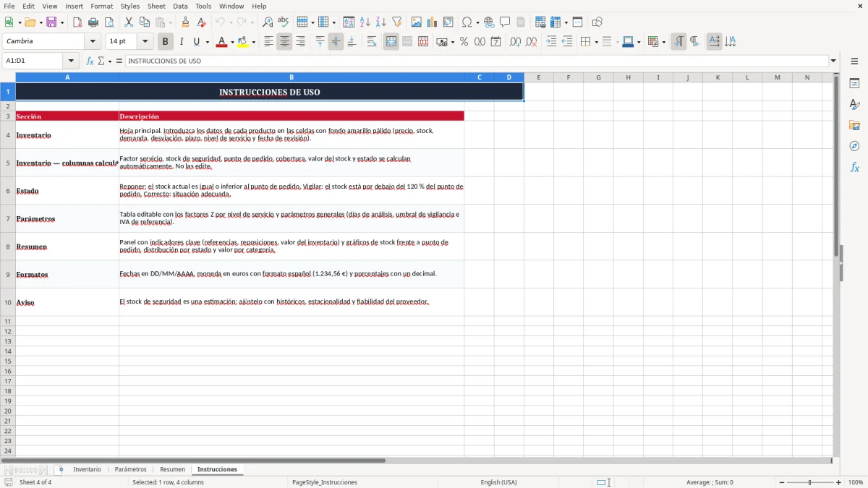Toggle Center Vertically alignment
This screenshot has width=868, height=488.
click(x=336, y=42)
